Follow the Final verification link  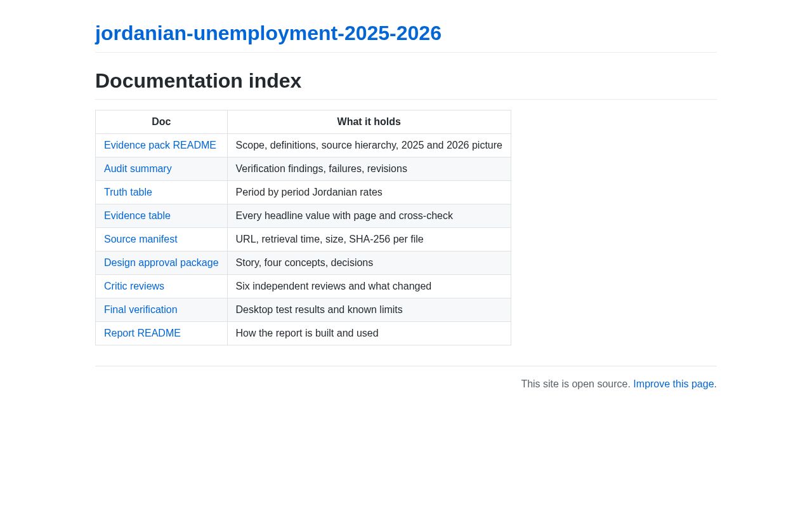point(141,310)
